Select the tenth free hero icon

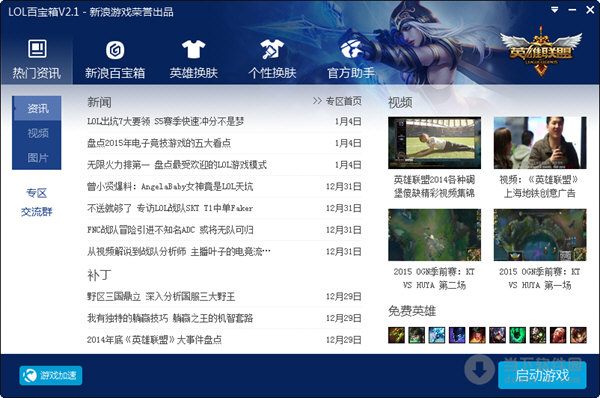click(x=578, y=335)
